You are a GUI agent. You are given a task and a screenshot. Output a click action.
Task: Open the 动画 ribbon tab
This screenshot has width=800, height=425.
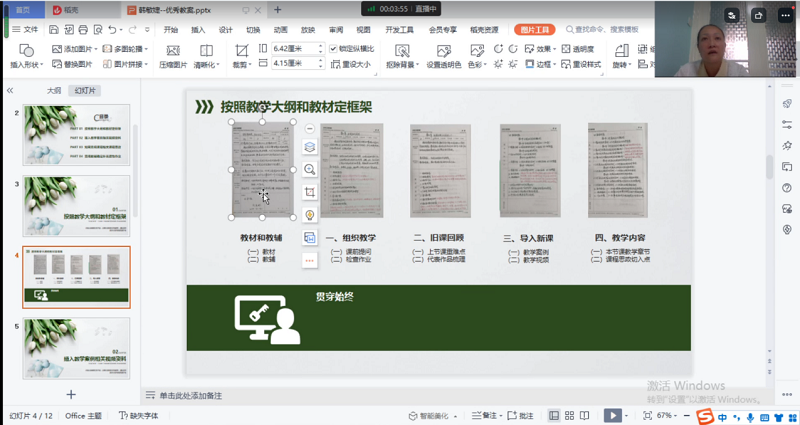coord(281,30)
